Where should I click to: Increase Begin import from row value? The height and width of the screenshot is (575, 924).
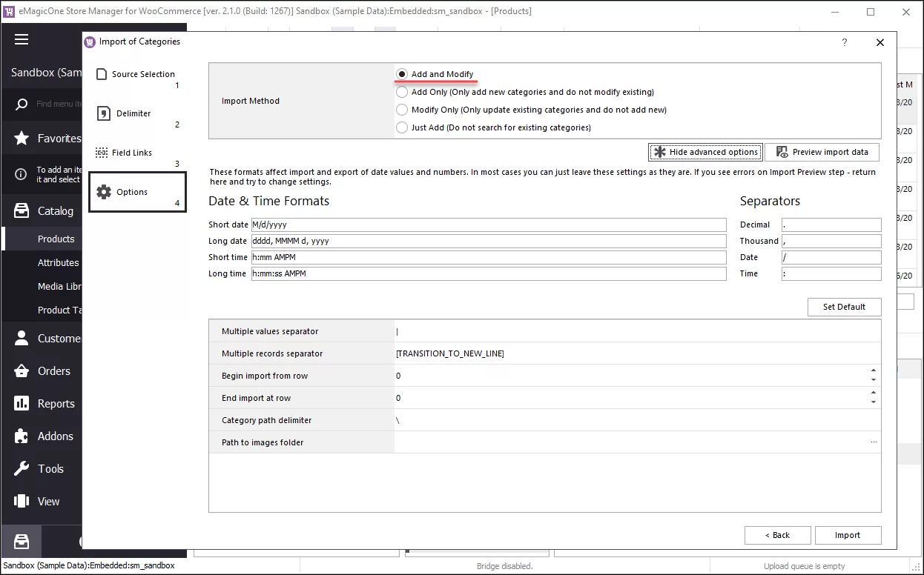coord(875,372)
